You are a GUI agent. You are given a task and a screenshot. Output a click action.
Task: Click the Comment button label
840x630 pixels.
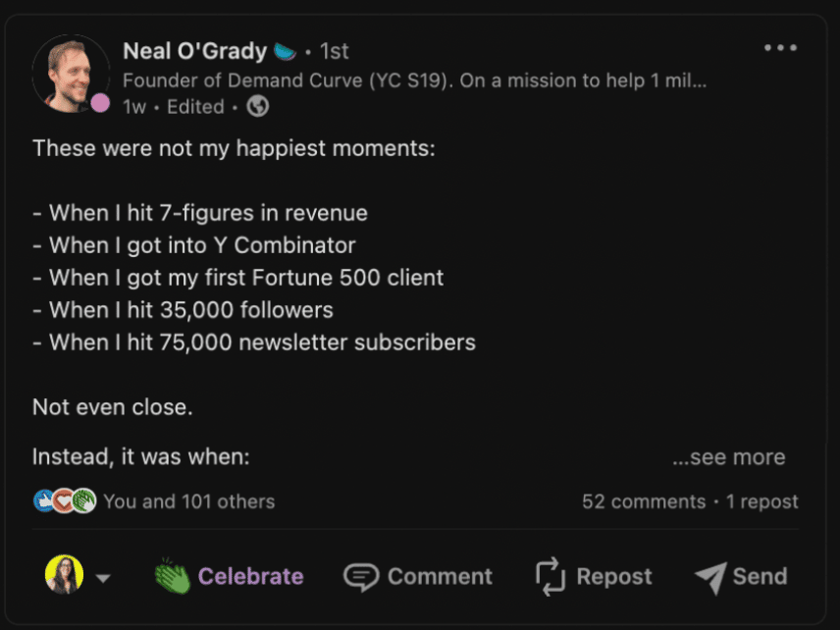point(440,577)
